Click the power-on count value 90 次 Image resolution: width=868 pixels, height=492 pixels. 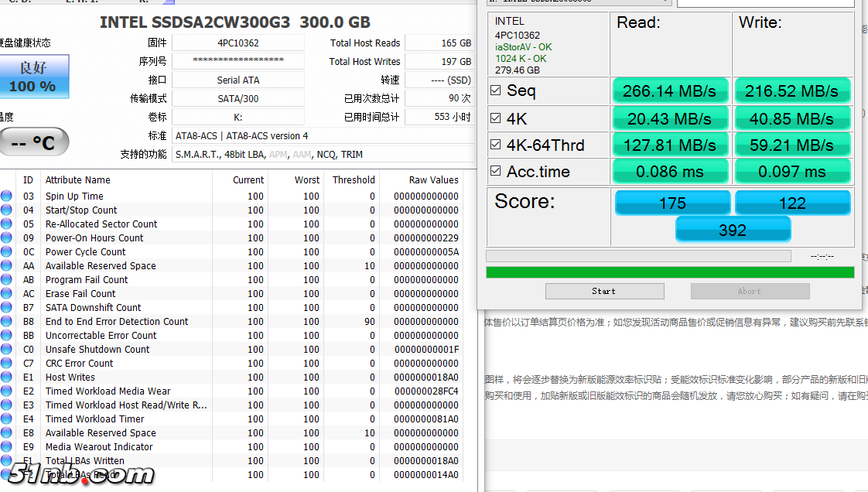(x=439, y=98)
